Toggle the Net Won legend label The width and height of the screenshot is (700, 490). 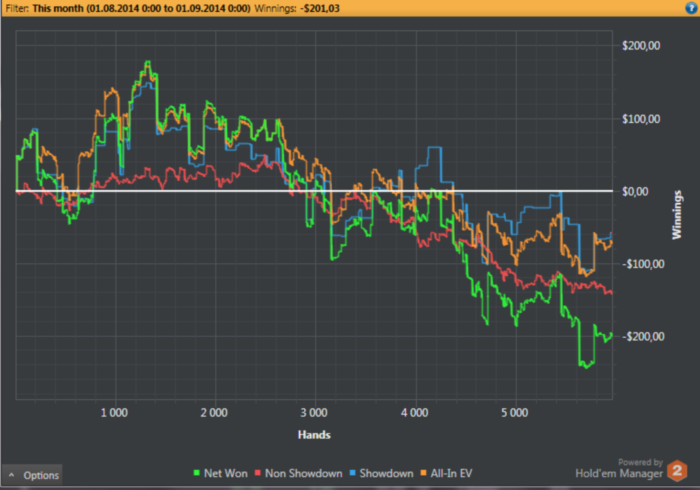pyautogui.click(x=225, y=473)
